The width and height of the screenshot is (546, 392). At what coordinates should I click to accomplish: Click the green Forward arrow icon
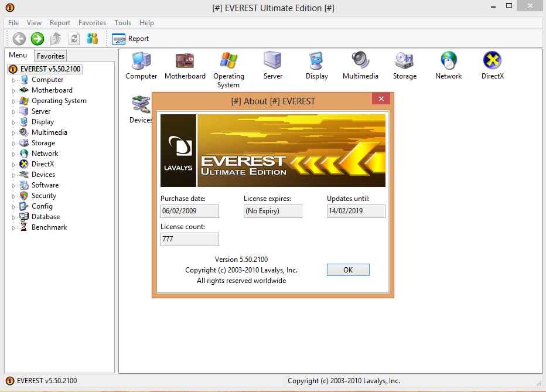(37, 39)
